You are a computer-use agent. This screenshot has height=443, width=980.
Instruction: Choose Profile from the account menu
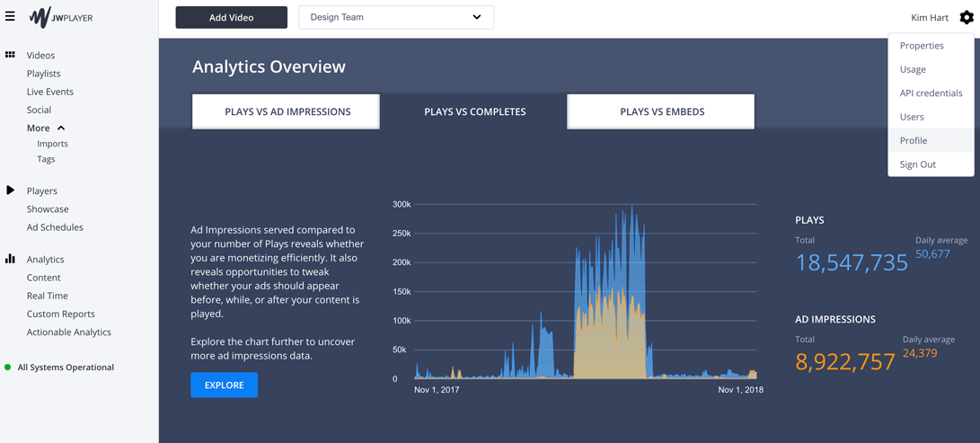[x=914, y=141]
